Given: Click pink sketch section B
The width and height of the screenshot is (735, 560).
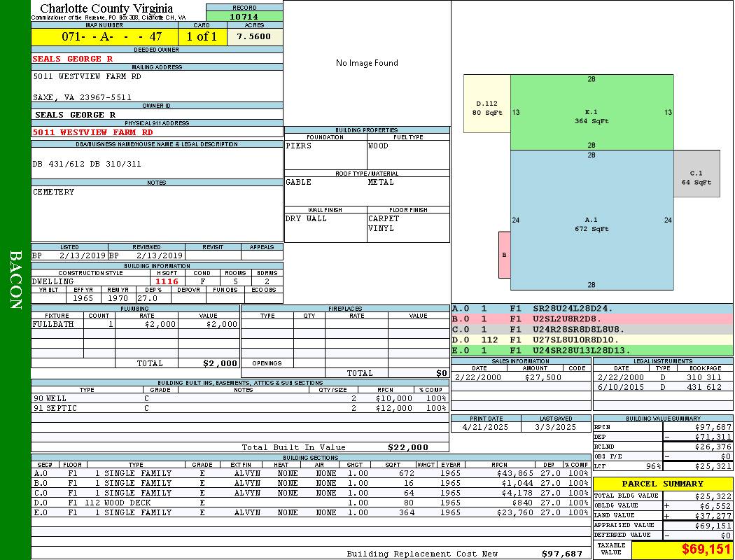Looking at the screenshot, I should coord(505,255).
